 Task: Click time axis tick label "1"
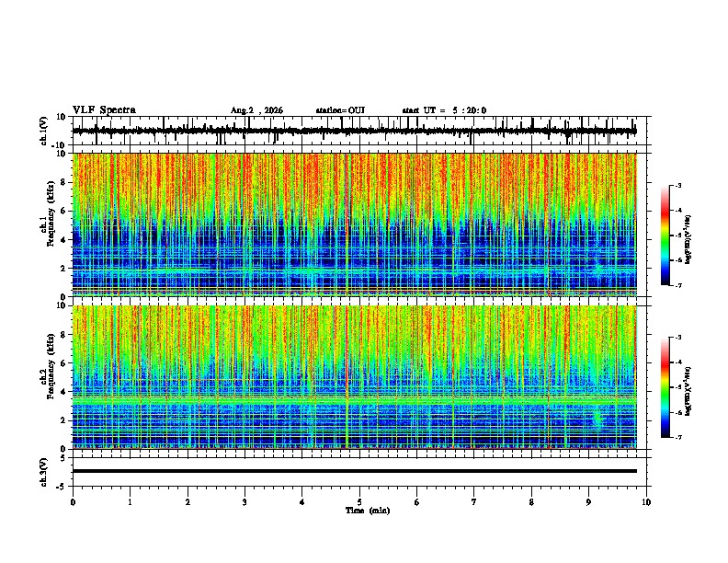[x=130, y=502]
